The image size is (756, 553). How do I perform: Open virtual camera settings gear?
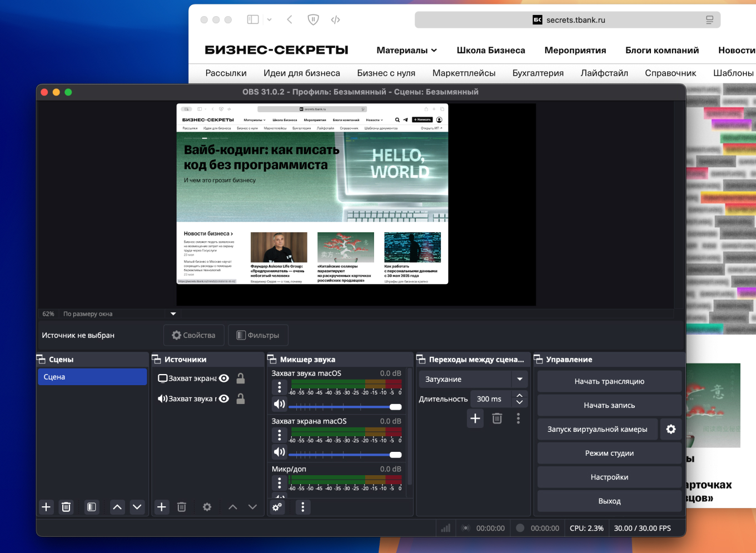pyautogui.click(x=671, y=429)
